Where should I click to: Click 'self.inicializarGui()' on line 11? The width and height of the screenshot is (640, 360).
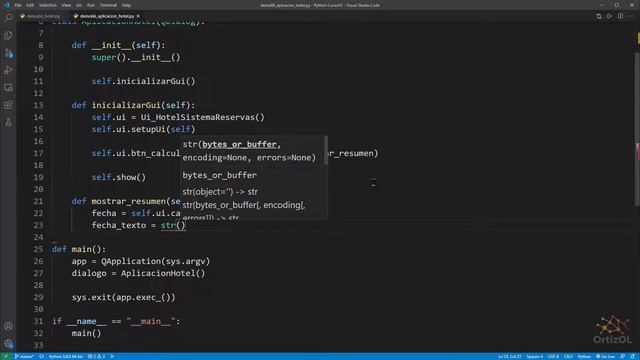tap(143, 81)
